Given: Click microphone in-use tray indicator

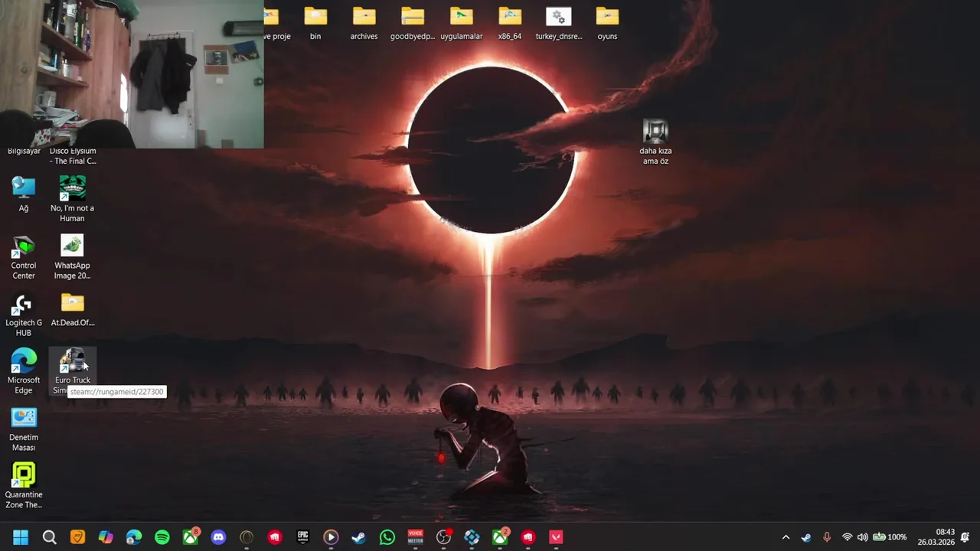Looking at the screenshot, I should pyautogui.click(x=827, y=537).
